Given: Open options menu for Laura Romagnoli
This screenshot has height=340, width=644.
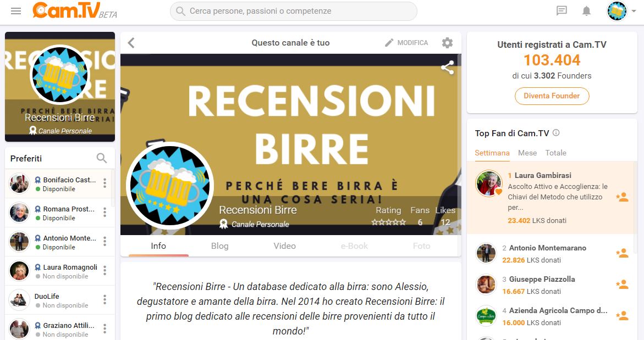Looking at the screenshot, I should pos(104,271).
